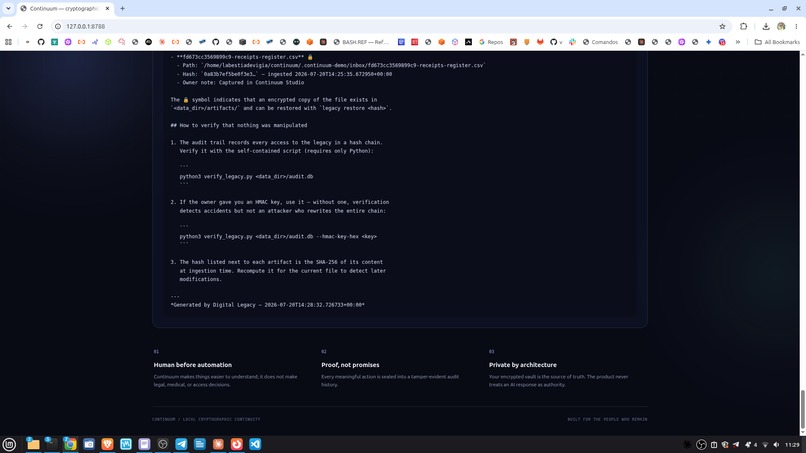Viewport: 806px width, 453px height.
Task: Open the Chrome three-dot menu
Action: click(796, 26)
